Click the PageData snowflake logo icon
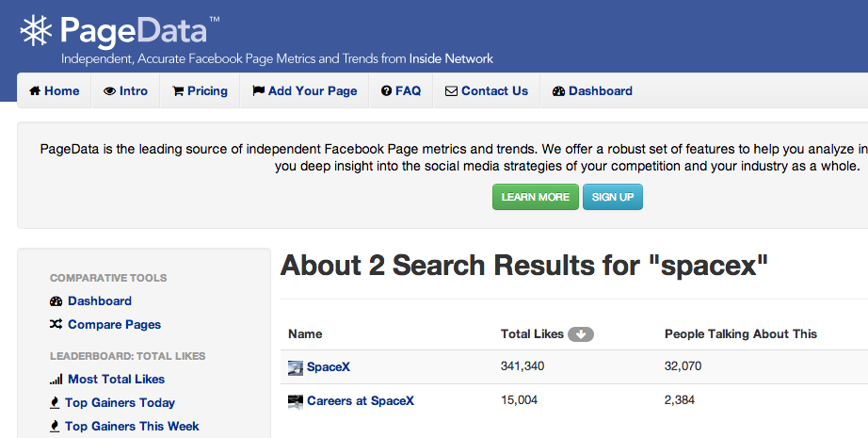This screenshot has width=868, height=438. pyautogui.click(x=36, y=30)
